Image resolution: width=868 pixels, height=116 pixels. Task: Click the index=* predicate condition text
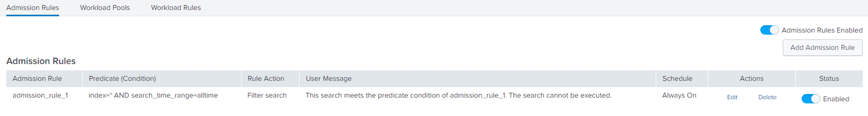point(153,95)
